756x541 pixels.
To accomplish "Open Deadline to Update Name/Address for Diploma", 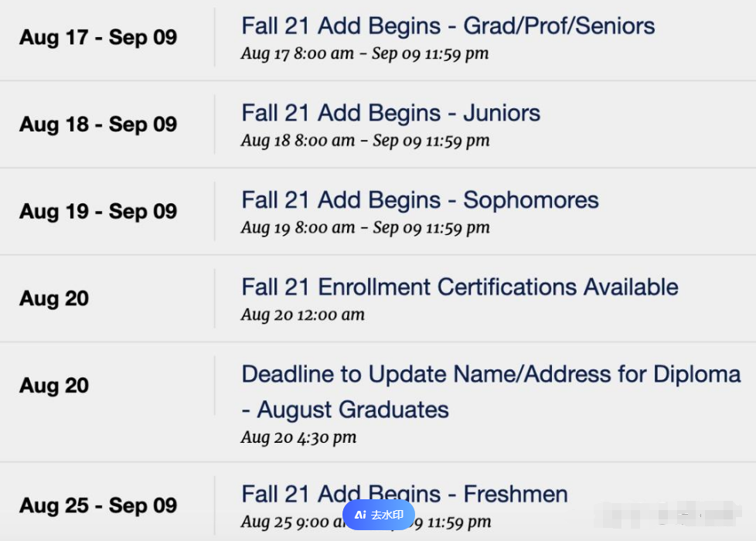I will tap(491, 392).
